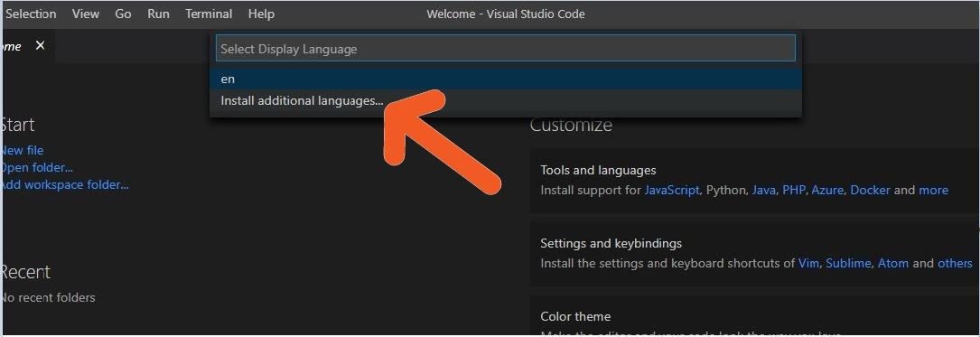Open the Selection menu
Viewport: 980px width, 337px height.
pos(31,14)
